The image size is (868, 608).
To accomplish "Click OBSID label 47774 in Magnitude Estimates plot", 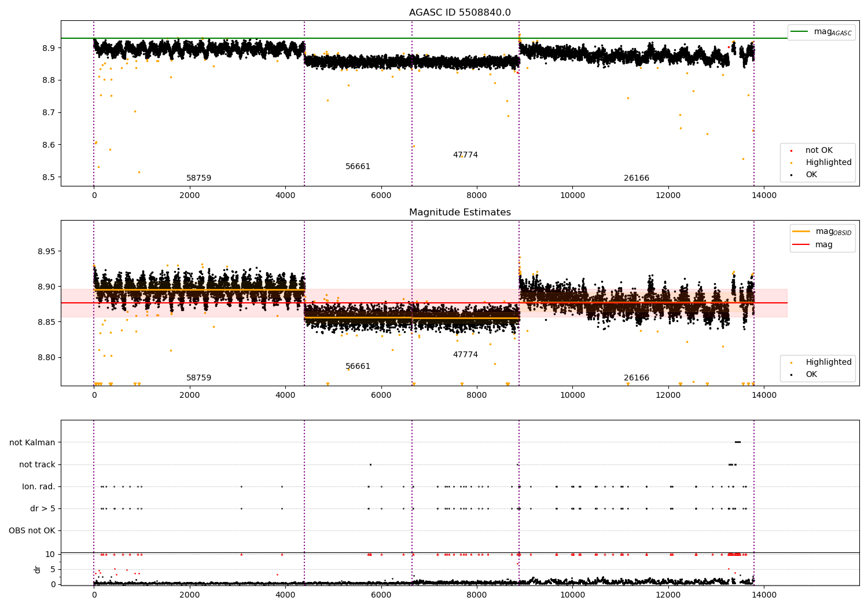I will click(465, 355).
